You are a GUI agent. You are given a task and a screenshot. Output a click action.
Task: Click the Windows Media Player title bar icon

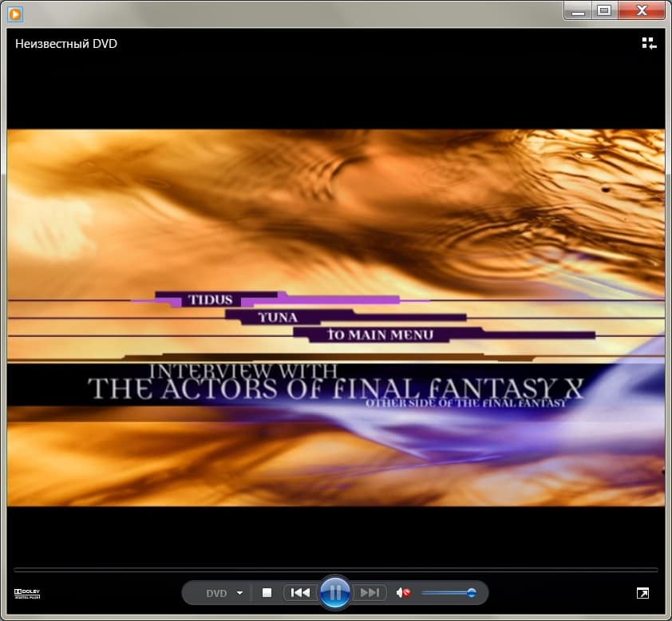[15, 14]
